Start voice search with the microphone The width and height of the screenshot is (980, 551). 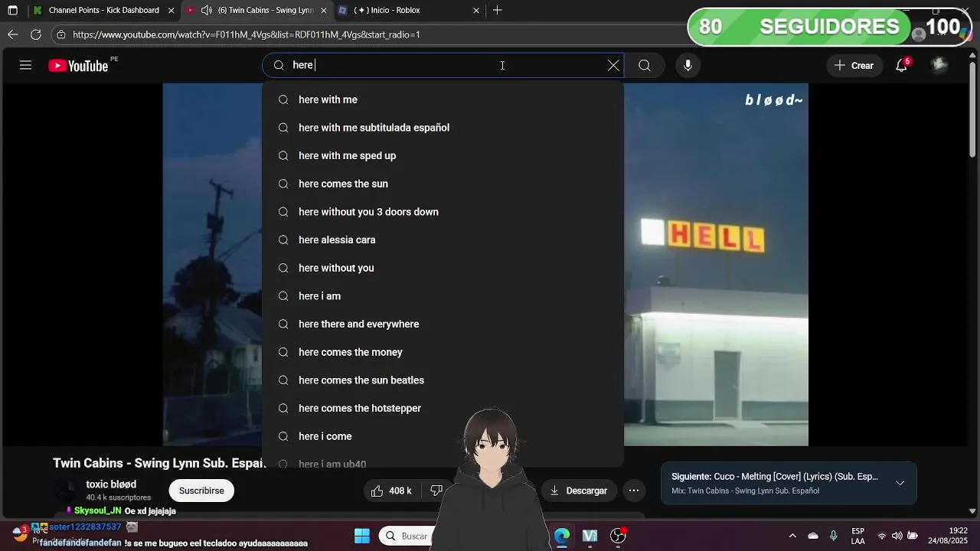click(688, 66)
